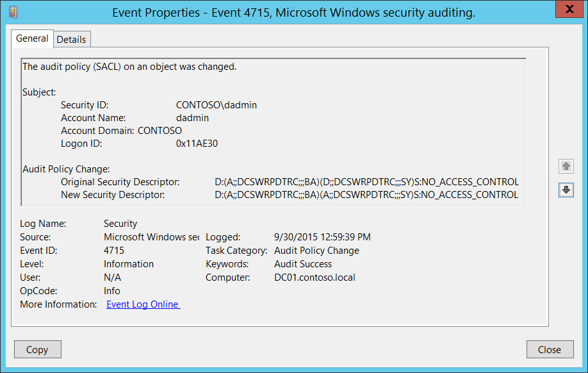Select the General tab
This screenshot has width=588, height=373.
pos(32,38)
